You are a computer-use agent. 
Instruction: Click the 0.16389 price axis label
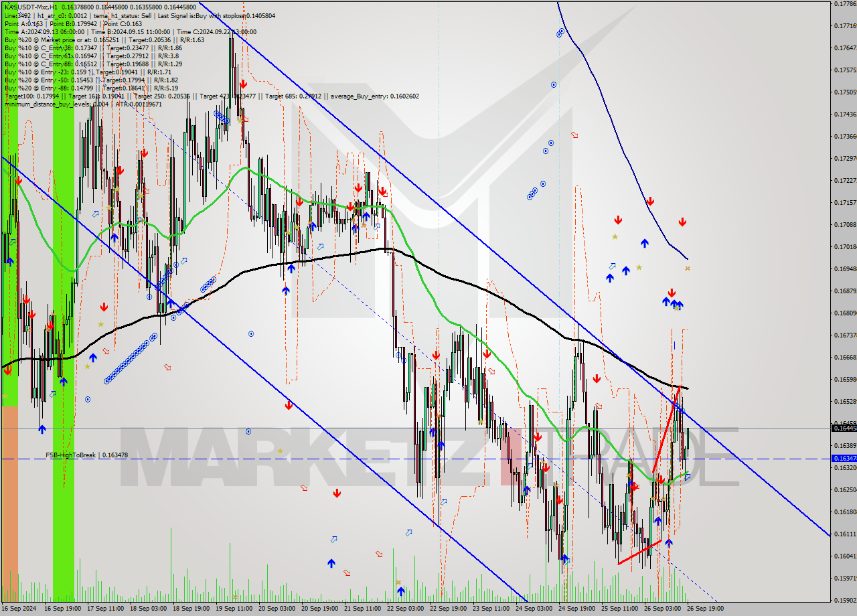pyautogui.click(x=845, y=445)
